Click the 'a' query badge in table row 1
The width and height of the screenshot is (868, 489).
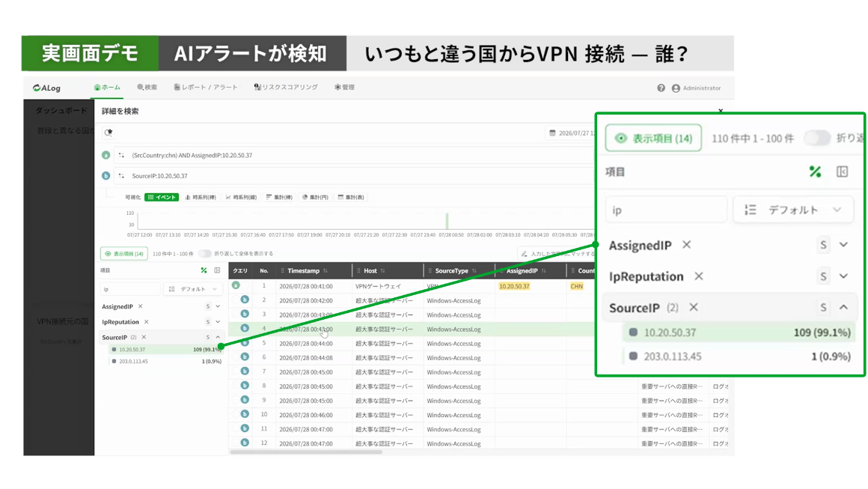coord(236,285)
